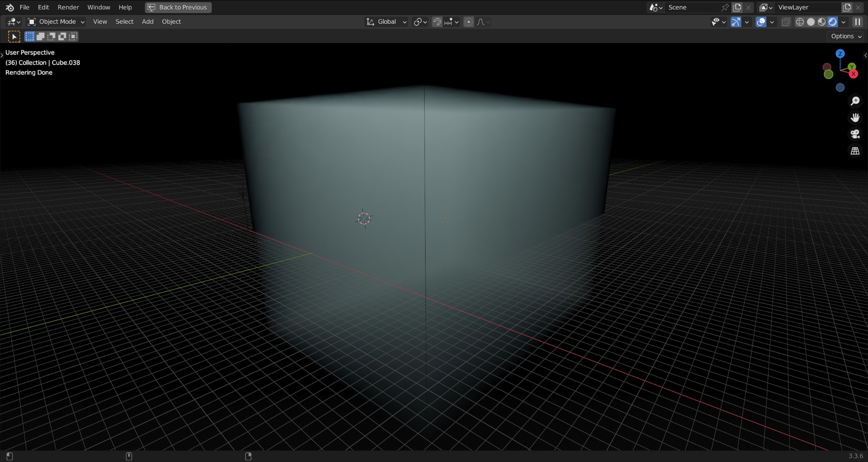Toggle proportional editing

click(468, 22)
